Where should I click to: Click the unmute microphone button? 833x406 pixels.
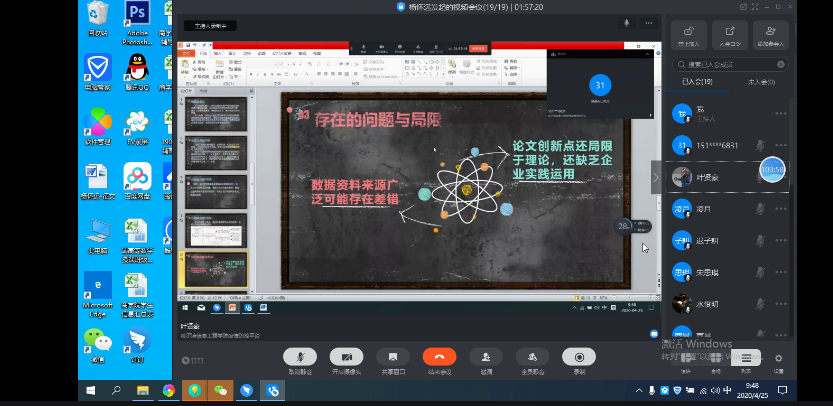coord(299,358)
